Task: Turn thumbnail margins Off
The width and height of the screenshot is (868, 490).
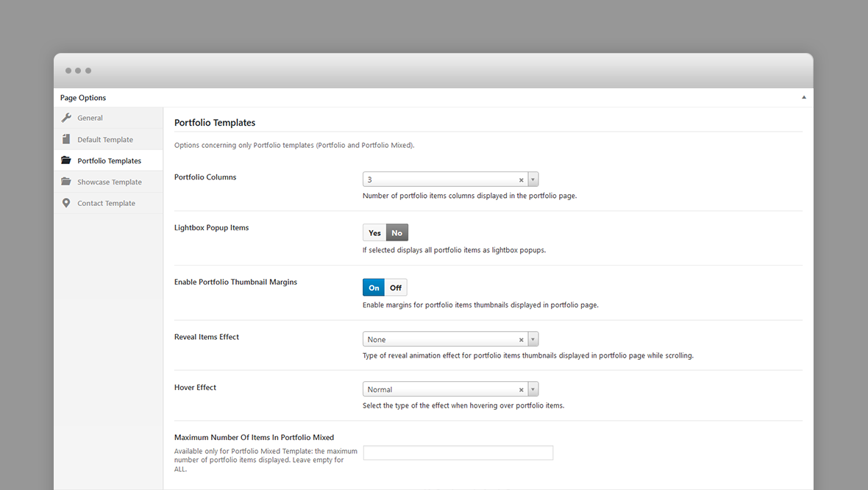Action: pos(396,288)
